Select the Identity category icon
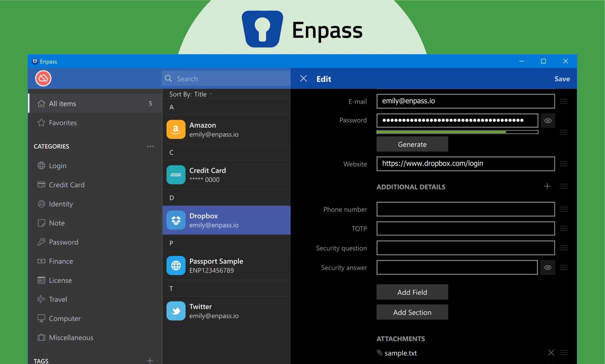 coord(41,204)
